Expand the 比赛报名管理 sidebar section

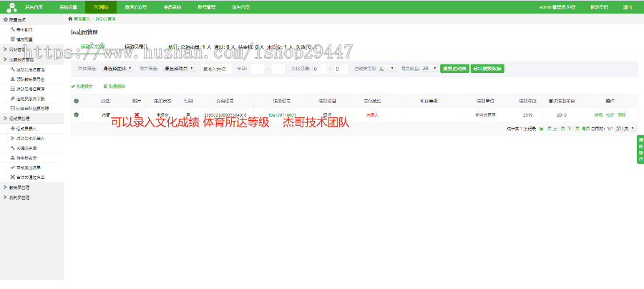click(x=31, y=59)
